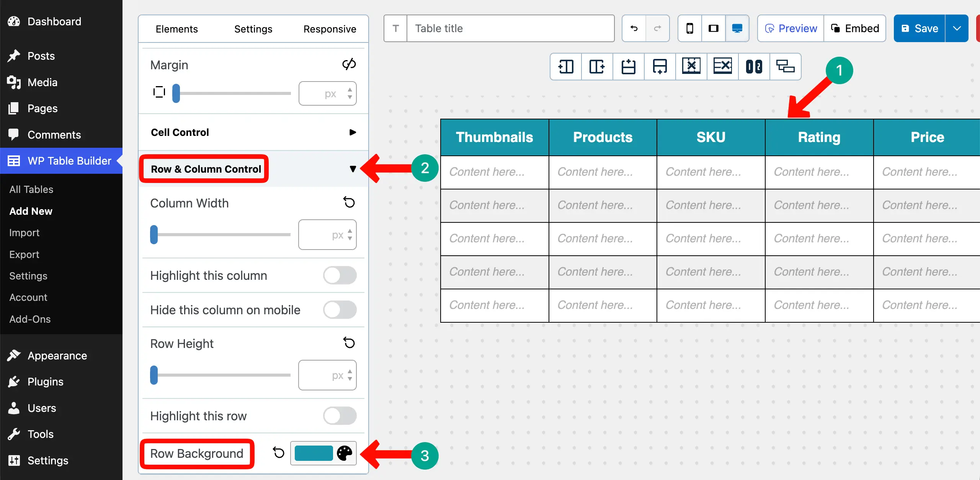
Task: Enable Highlight this column toggle
Action: 340,276
